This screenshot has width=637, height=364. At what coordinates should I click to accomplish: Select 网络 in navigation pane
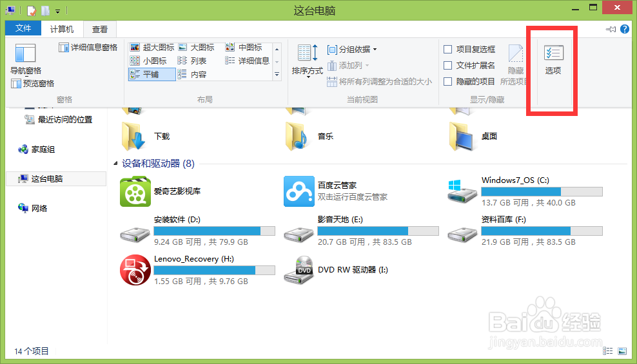click(x=32, y=208)
